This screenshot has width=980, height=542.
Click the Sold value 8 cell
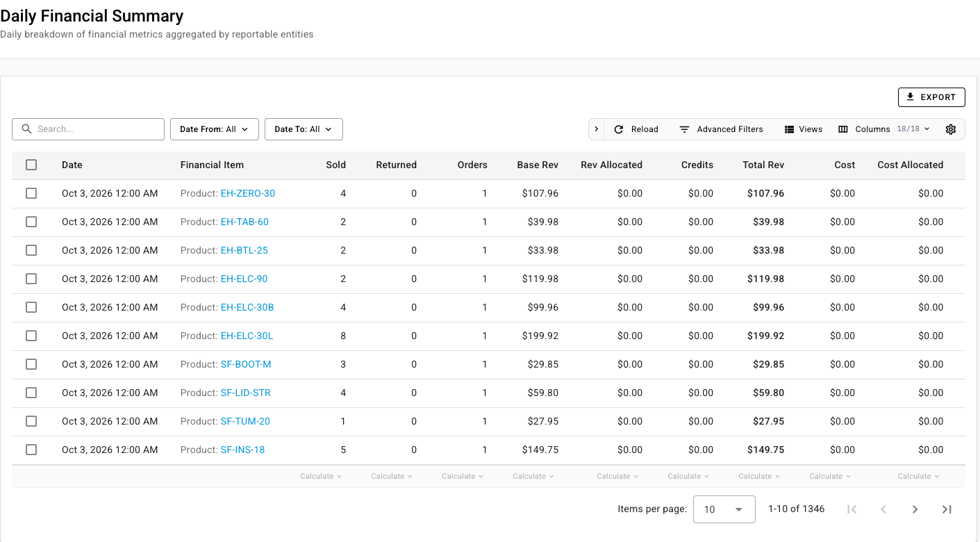click(x=343, y=336)
